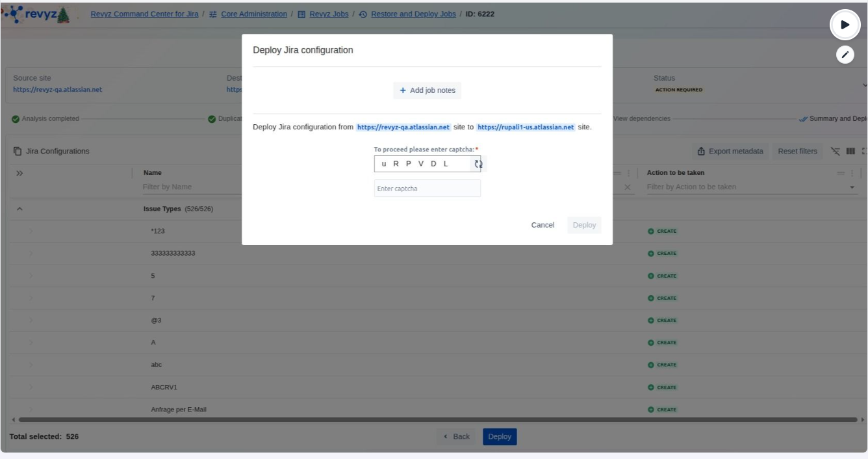This screenshot has width=868, height=459.
Task: Open the revyz-qa source site link
Action: pos(57,90)
